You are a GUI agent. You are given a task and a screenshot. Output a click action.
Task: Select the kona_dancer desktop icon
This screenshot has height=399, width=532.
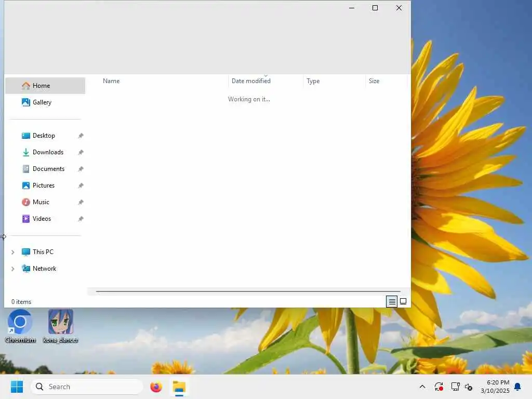61,326
